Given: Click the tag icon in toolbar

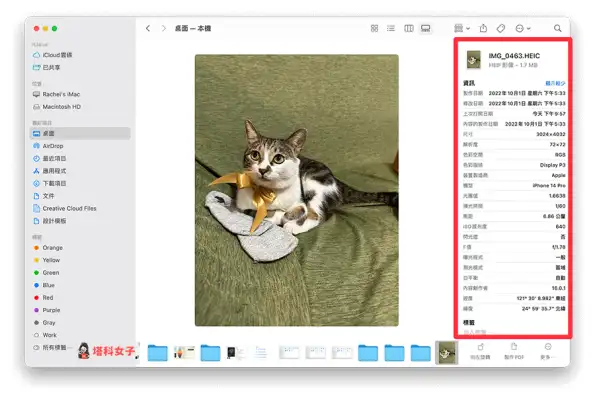Looking at the screenshot, I should pyautogui.click(x=501, y=28).
